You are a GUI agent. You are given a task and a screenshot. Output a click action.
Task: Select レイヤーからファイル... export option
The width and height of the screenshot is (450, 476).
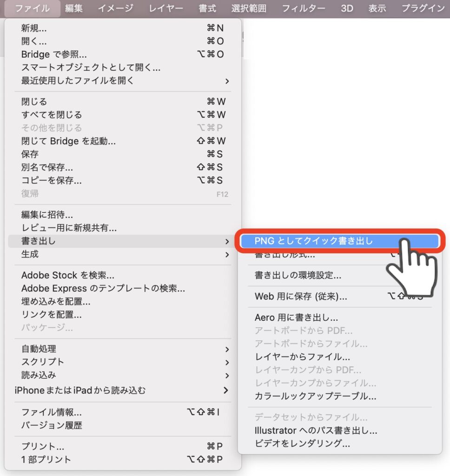point(302,357)
